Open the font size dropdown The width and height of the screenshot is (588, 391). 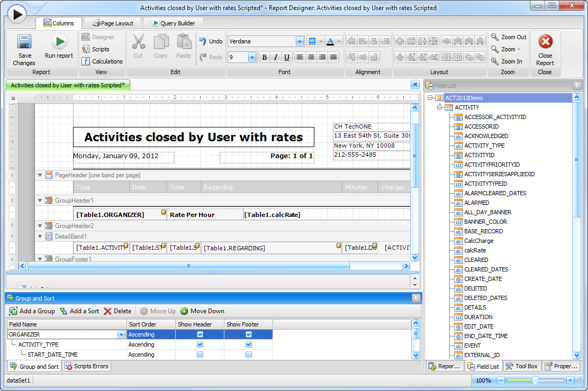(x=252, y=57)
